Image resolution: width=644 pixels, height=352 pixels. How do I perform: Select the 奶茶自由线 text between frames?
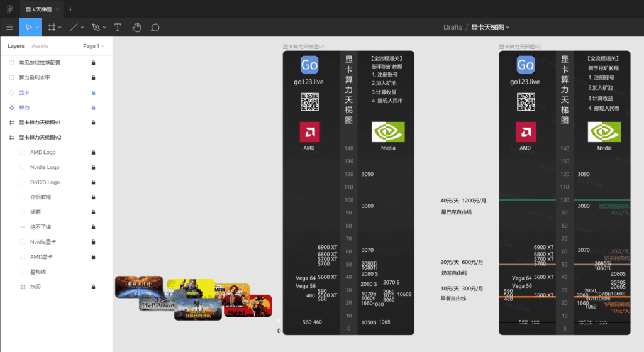point(454,273)
